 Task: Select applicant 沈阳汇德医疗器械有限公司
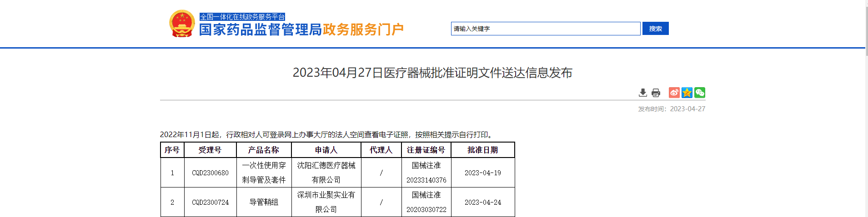pyautogui.click(x=326, y=173)
